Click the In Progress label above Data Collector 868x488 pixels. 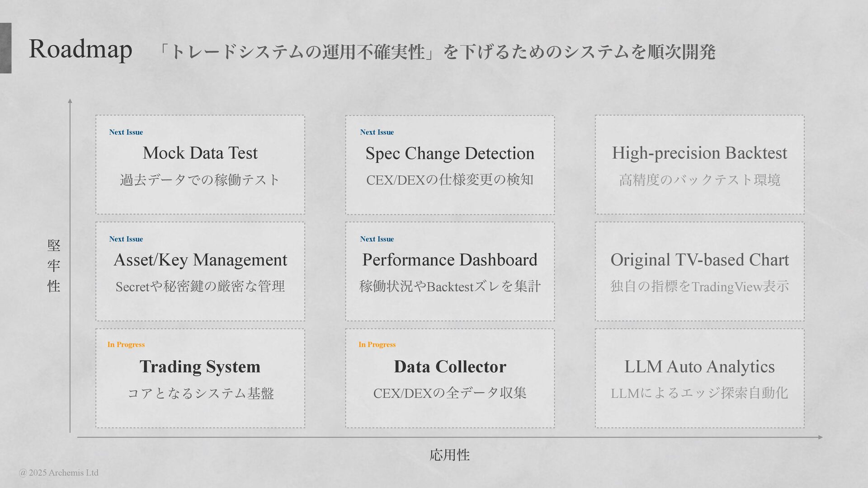[x=377, y=345]
